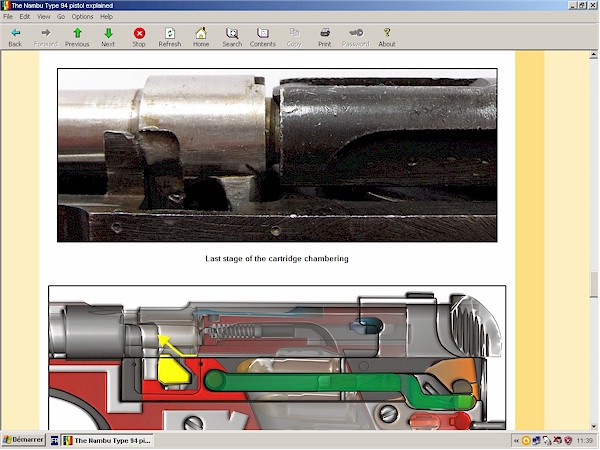The width and height of the screenshot is (600, 450).
Task: Click the vertical scrollbar down arrow
Action: point(593,426)
